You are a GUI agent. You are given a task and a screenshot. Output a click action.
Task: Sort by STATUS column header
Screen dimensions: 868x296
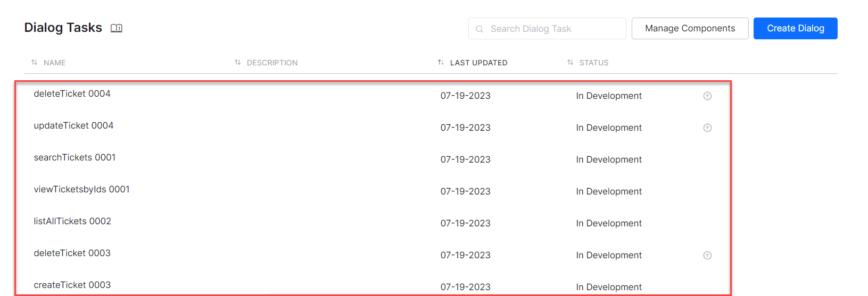tap(594, 63)
